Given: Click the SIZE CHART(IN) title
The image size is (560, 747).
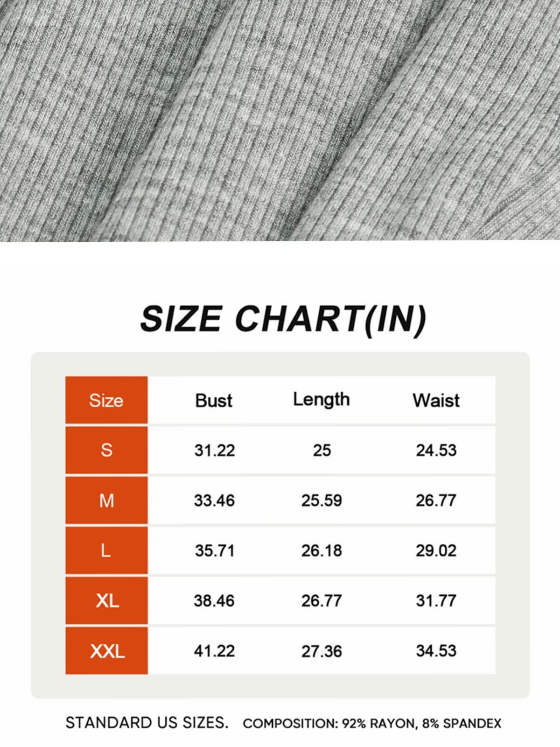Looking at the screenshot, I should coord(284,319).
